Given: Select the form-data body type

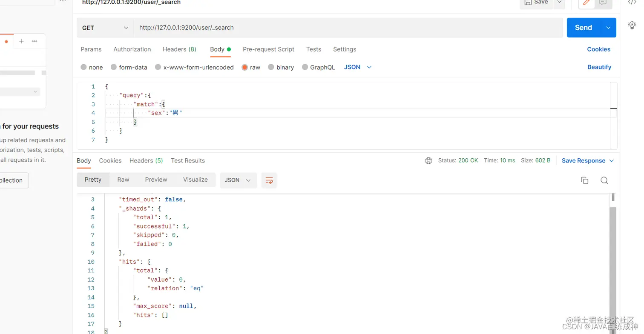Looking at the screenshot, I should click(129, 67).
